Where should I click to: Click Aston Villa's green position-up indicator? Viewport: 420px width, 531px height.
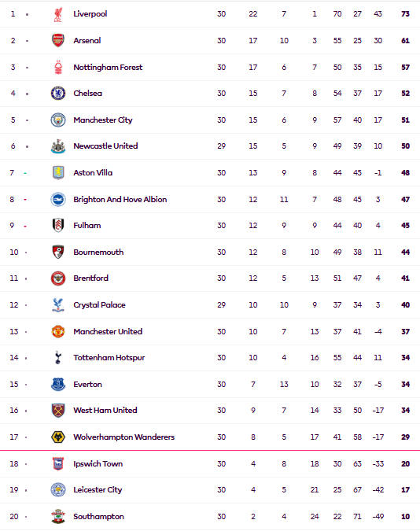(x=25, y=173)
